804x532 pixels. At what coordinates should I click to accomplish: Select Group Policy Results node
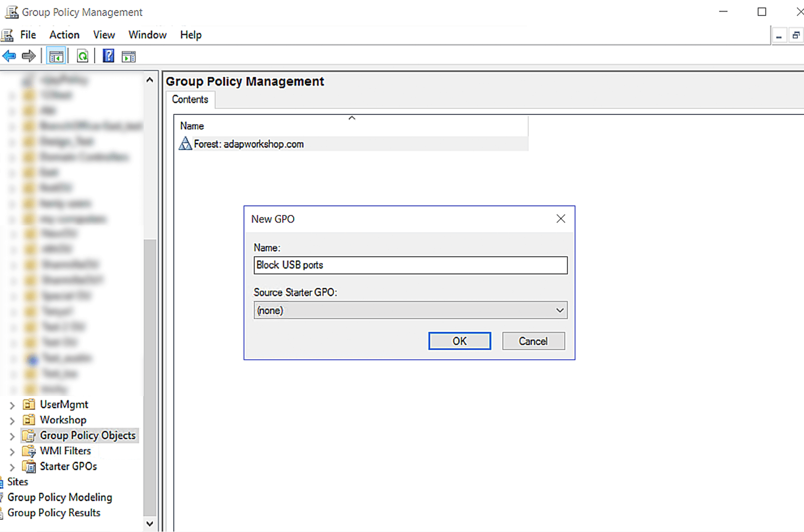[54, 513]
